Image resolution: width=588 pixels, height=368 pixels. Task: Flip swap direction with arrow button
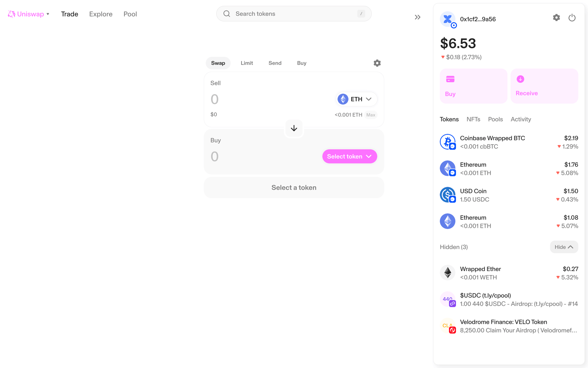[x=294, y=128]
